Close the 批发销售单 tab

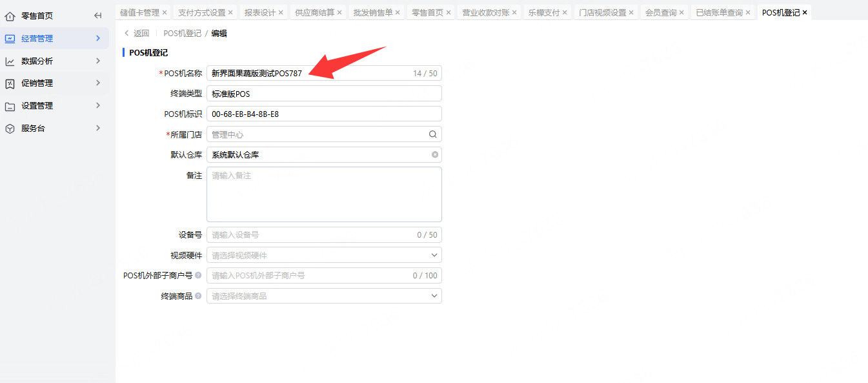click(398, 12)
